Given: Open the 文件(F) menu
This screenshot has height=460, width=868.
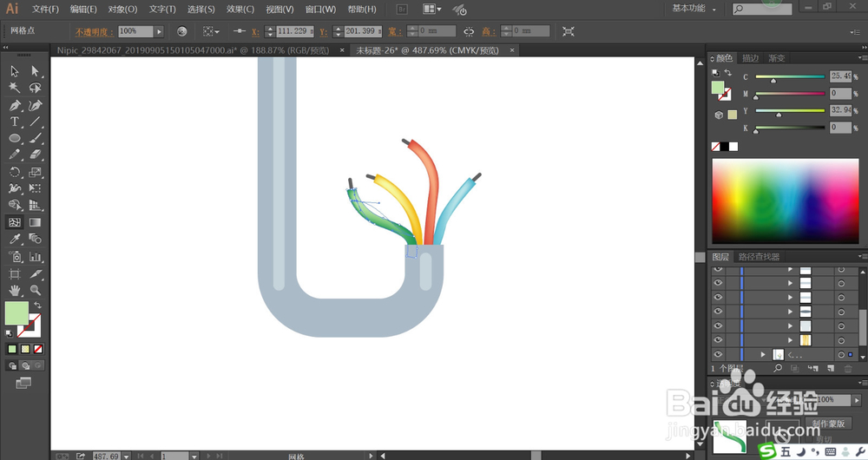Looking at the screenshot, I should pyautogui.click(x=45, y=9).
